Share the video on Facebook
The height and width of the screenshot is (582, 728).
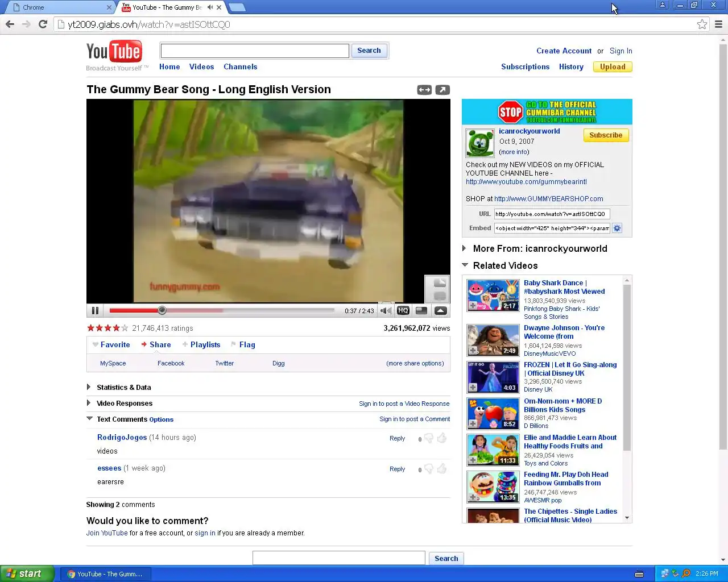171,364
